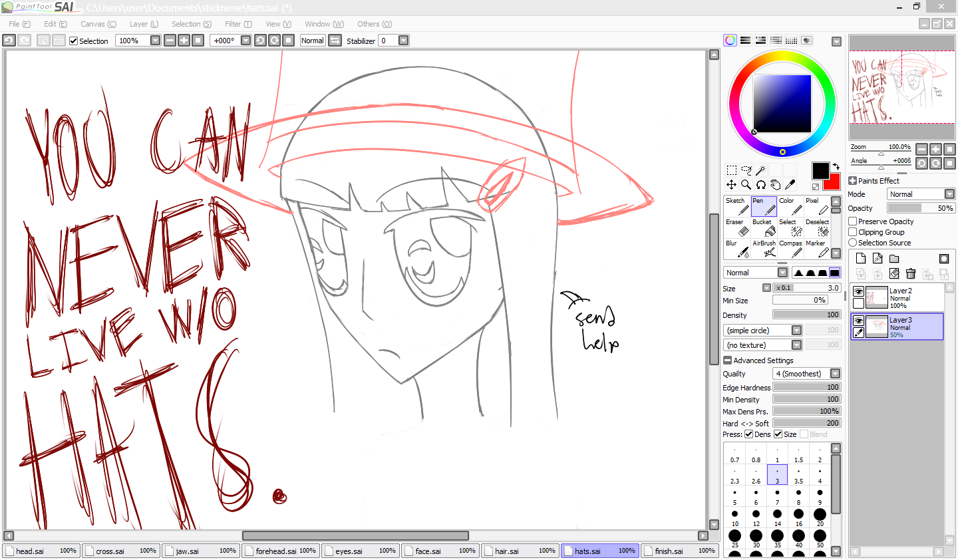Select the Blur tool

pyautogui.click(x=736, y=249)
